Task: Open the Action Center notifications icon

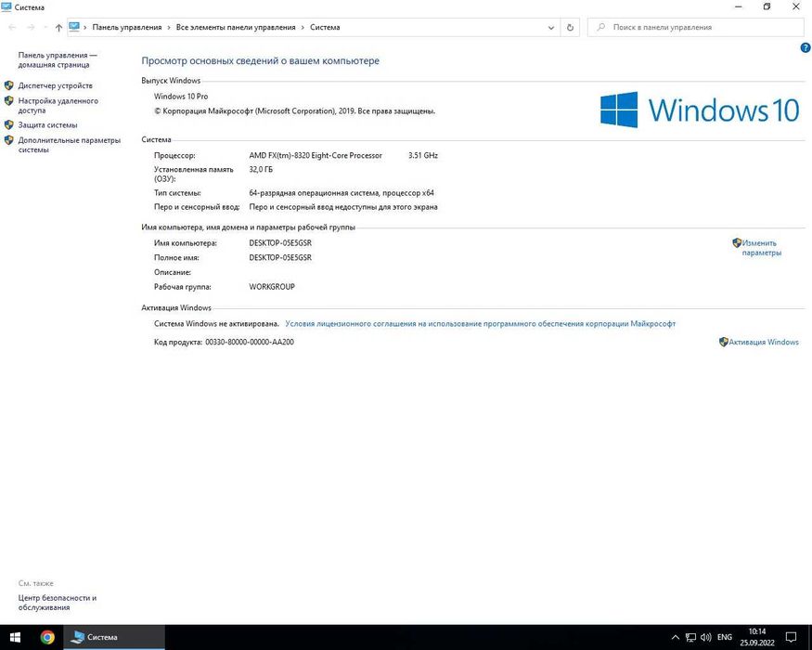Action: [792, 637]
